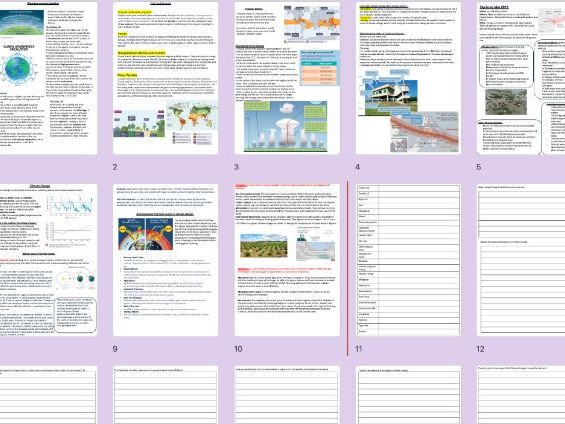
Task: Select the bottom-row lined thumbnail below page 10
Action: [x=287, y=395]
